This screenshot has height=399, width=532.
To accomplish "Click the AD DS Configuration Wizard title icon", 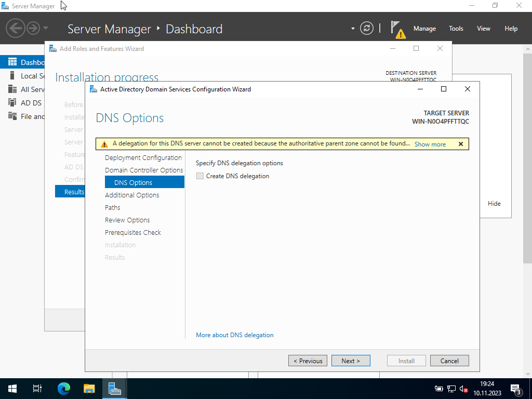I will click(x=93, y=89).
